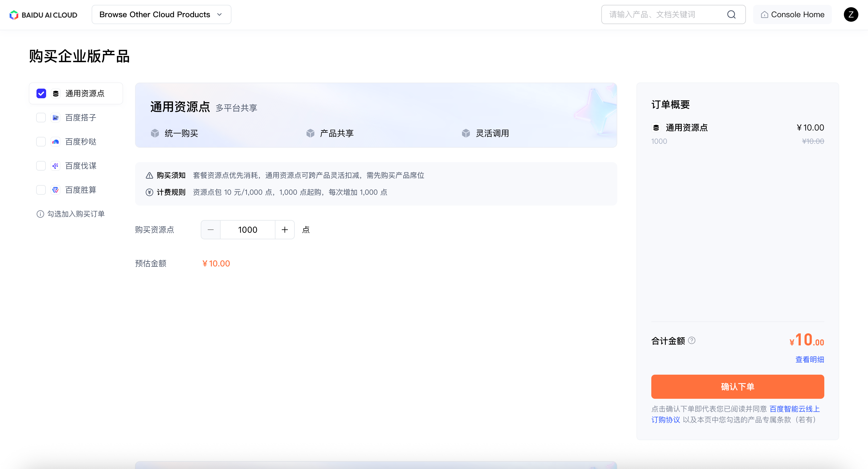
Task: Click the info icon beside 勾选加入购买订单
Action: (40, 214)
